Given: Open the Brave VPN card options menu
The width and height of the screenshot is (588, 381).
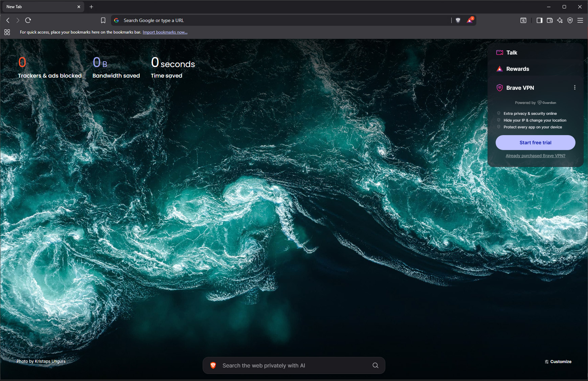Looking at the screenshot, I should (x=574, y=88).
